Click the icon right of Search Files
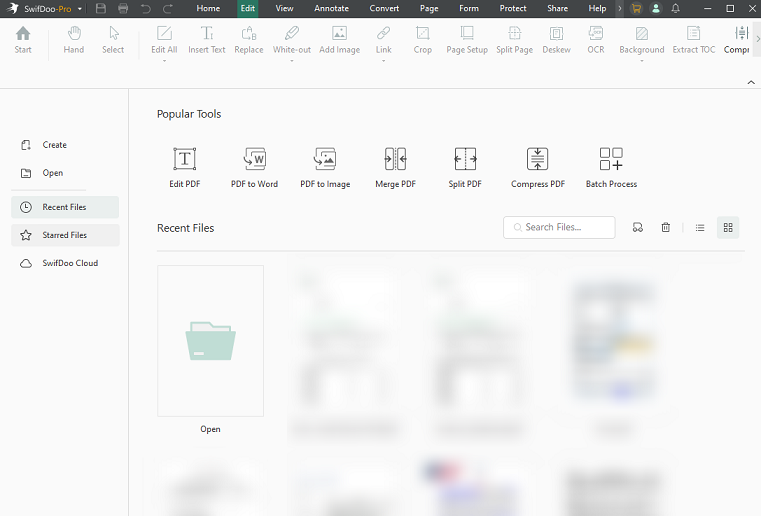 pyautogui.click(x=638, y=227)
